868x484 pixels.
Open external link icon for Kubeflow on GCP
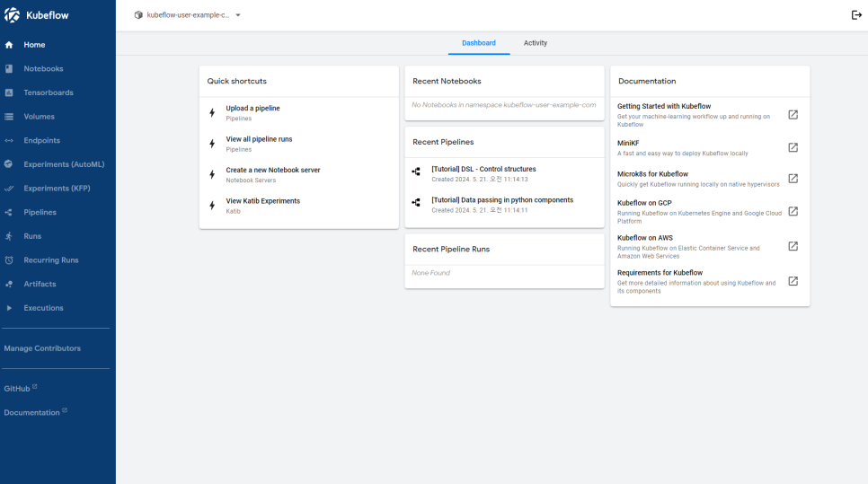[793, 211]
